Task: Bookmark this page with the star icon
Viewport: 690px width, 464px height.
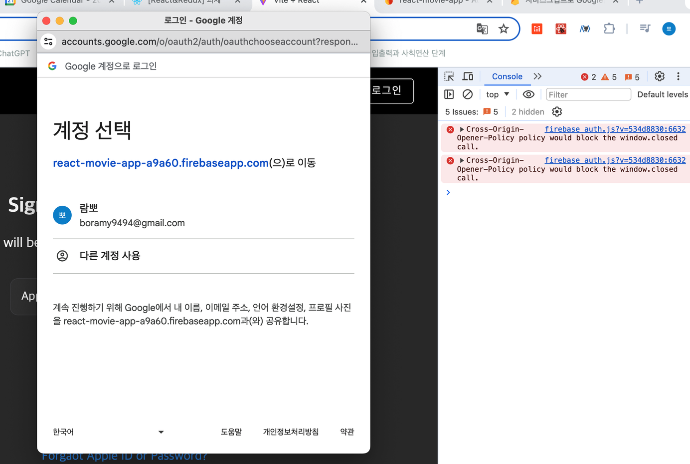Action: pos(503,29)
